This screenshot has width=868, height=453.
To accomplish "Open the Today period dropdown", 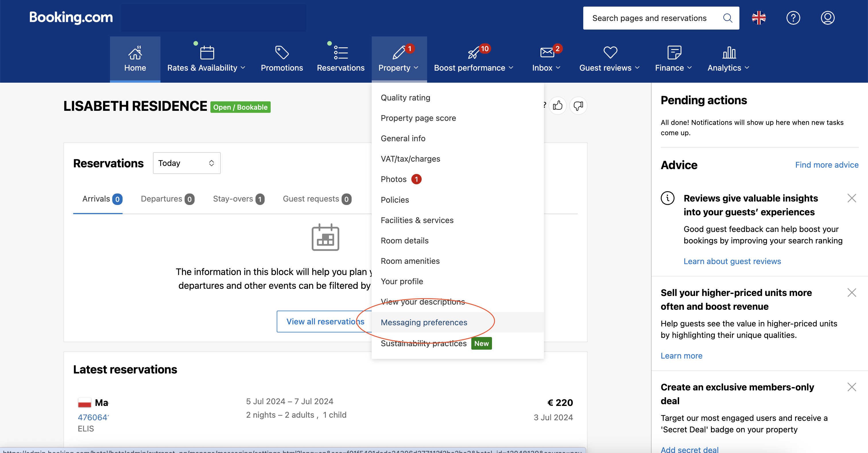I will (187, 163).
